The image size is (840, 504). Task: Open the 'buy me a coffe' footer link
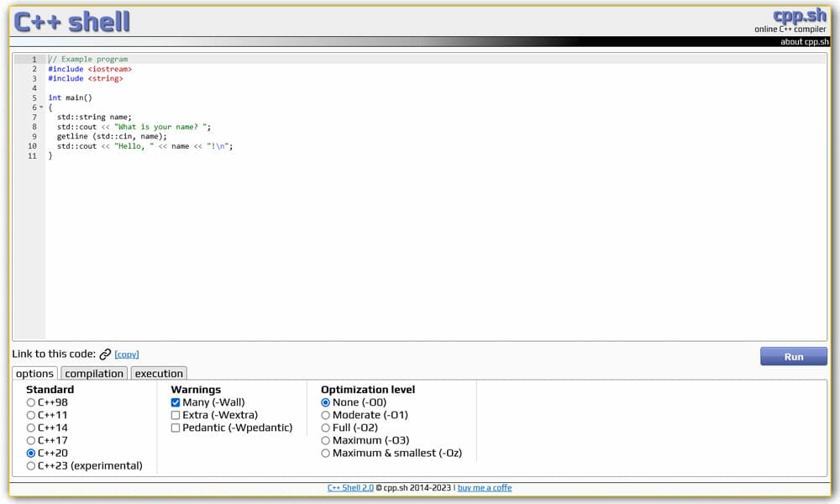[x=485, y=487]
